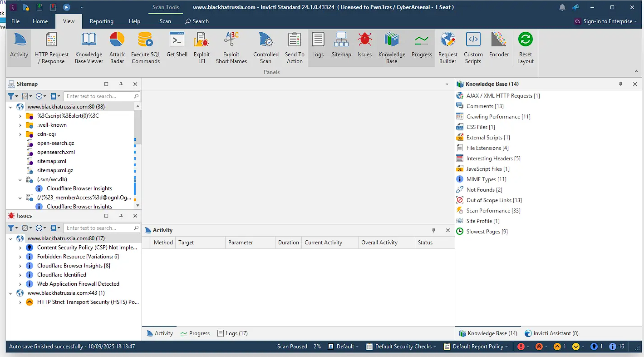Open HTTP Request / Response viewer
This screenshot has height=357, width=644.
point(52,48)
